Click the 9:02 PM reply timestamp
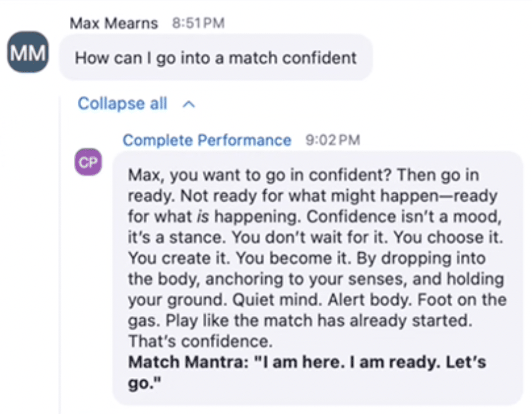Viewport: 532px width, 414px height. coord(332,140)
